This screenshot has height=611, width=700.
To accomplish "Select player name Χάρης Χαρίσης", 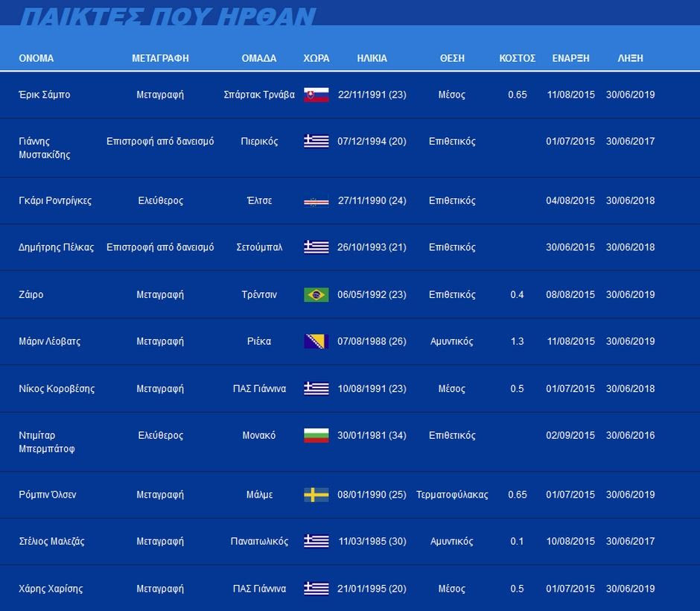I will coord(51,589).
